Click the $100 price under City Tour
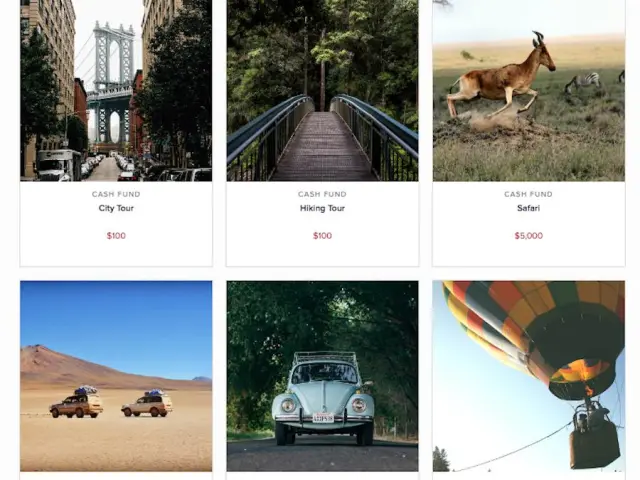Viewport: 640px width, 480px height. 116,236
